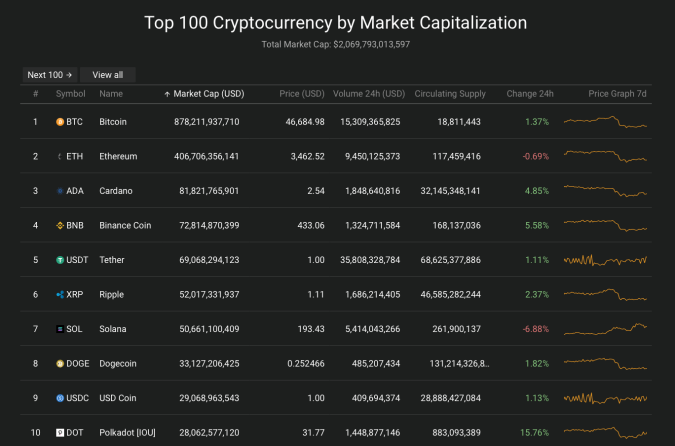
Task: Select Polkadot price 31.77
Action: click(313, 432)
